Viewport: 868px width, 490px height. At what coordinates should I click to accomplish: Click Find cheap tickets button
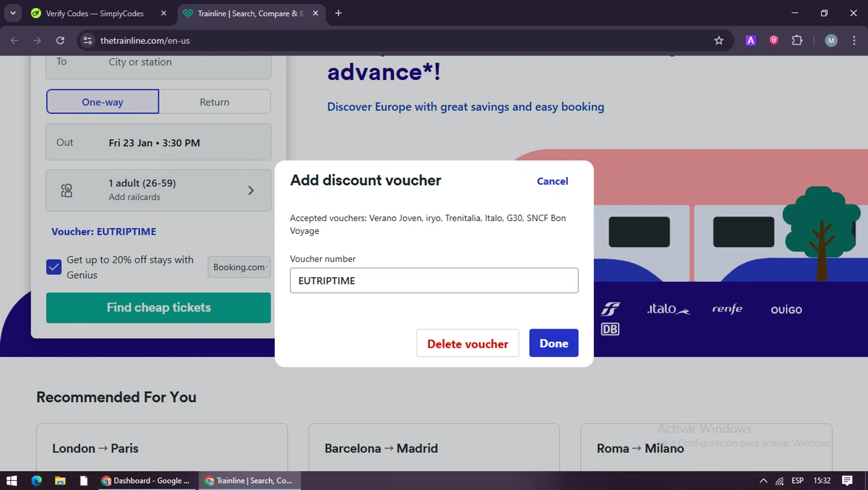pyautogui.click(x=159, y=307)
